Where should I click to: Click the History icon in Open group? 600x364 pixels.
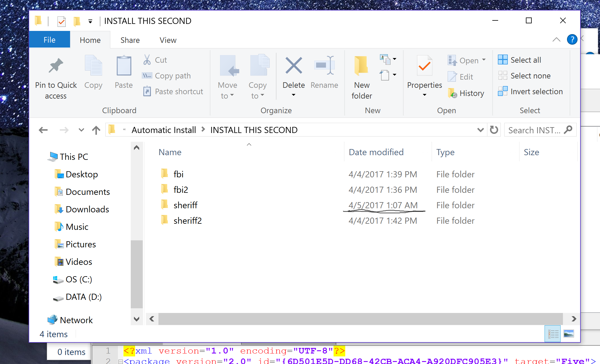[452, 93]
